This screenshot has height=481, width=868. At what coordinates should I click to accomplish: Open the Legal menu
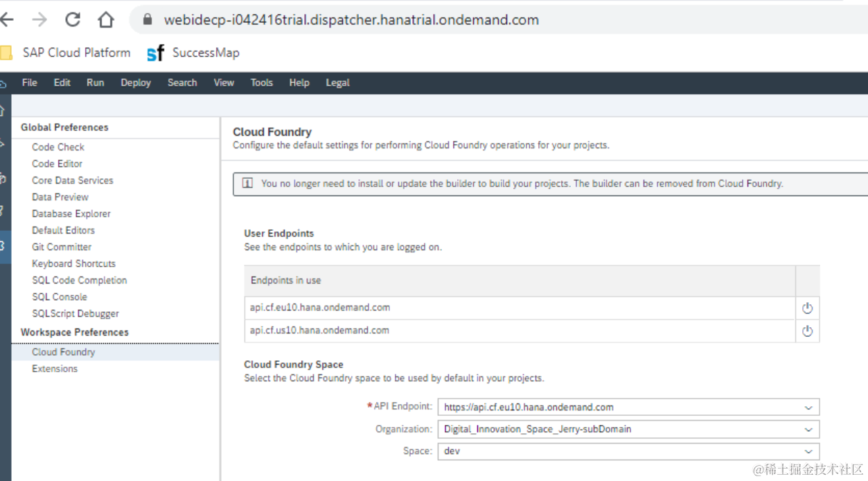(338, 82)
